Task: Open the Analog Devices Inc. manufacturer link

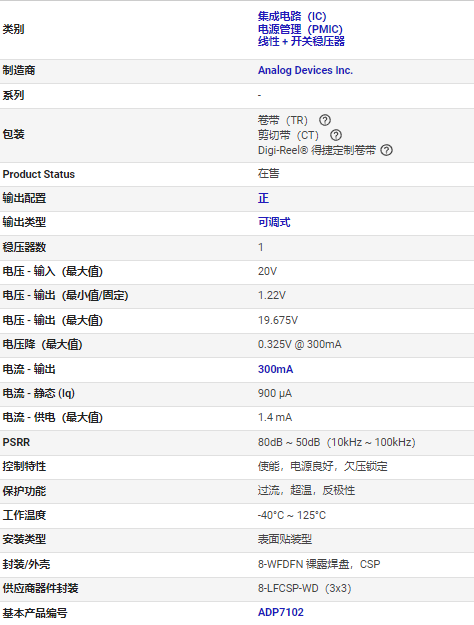Action: [305, 71]
